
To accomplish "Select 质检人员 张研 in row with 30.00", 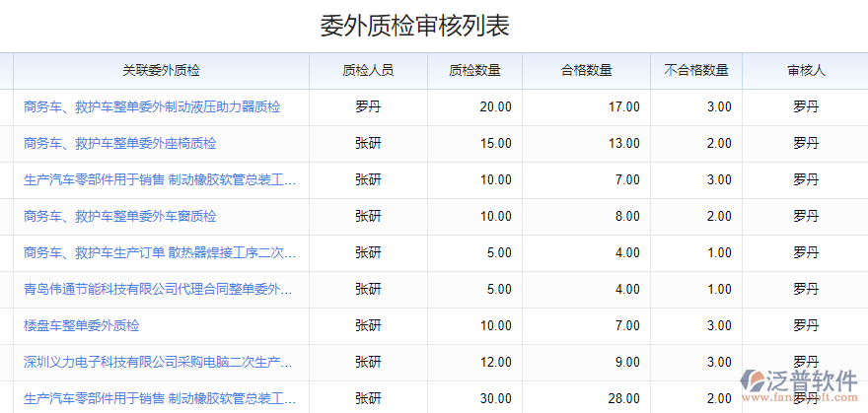I will coord(368,398).
